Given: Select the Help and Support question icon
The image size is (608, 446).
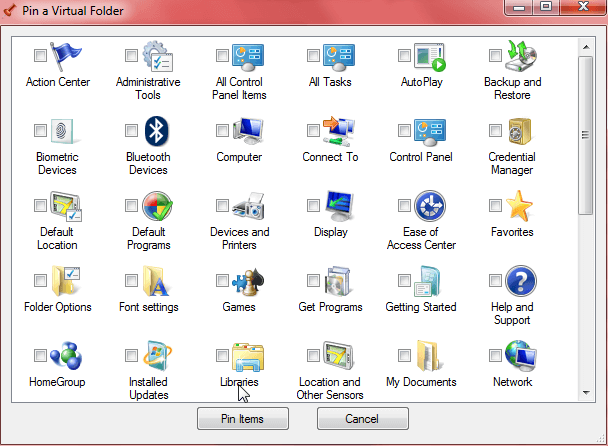Looking at the screenshot, I should 521,281.
